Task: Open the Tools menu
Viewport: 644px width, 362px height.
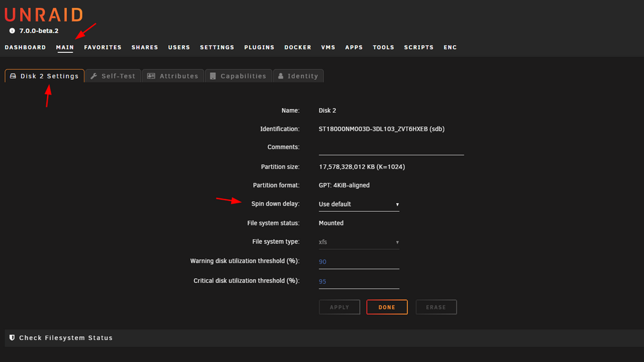Action: (384, 47)
